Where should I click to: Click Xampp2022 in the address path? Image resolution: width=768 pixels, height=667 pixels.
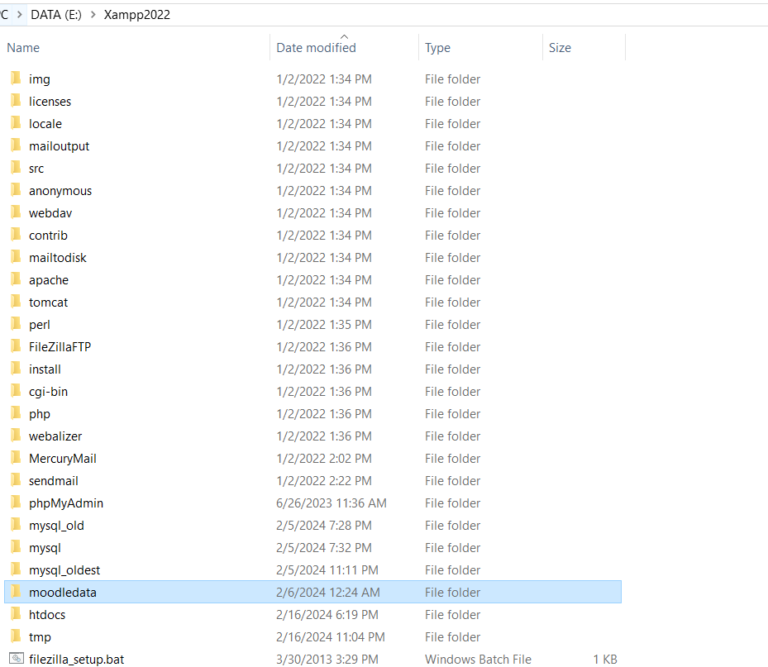point(137,15)
